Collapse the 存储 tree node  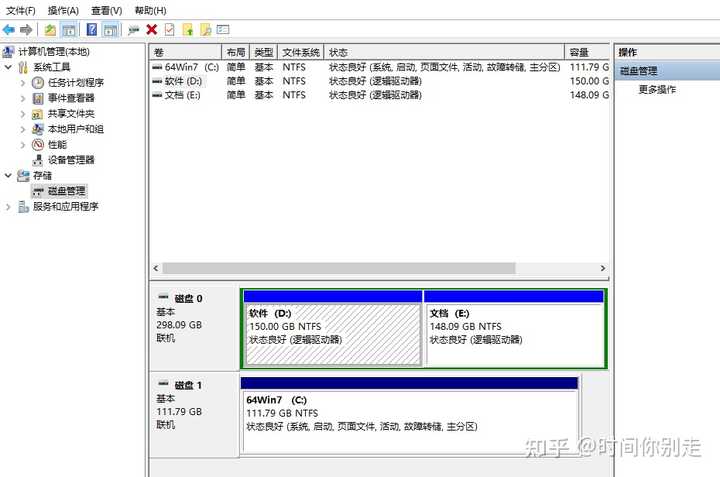[8, 175]
